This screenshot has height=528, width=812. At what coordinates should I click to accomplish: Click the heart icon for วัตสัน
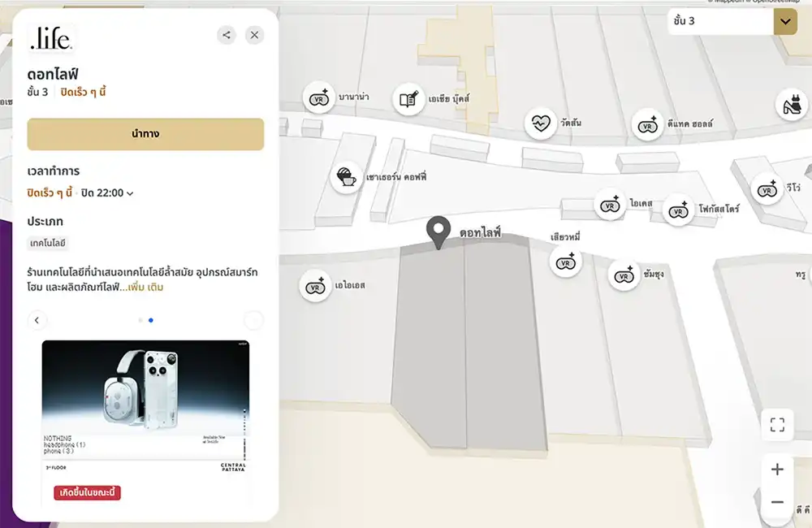click(x=541, y=123)
